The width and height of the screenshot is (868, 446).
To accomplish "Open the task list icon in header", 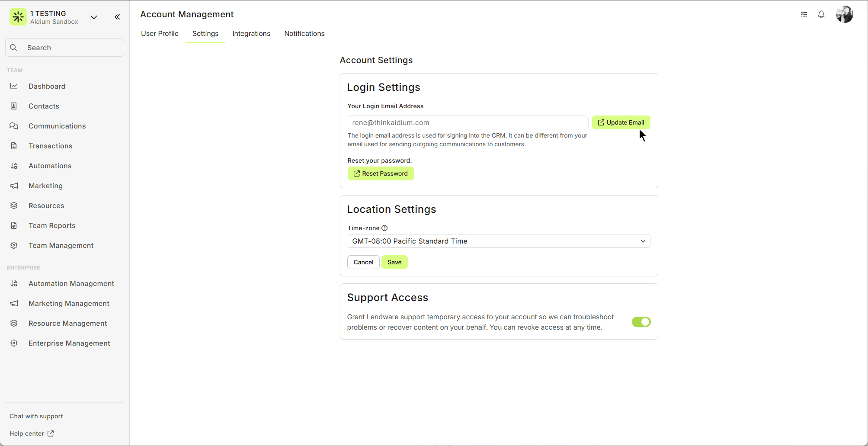I will click(804, 15).
